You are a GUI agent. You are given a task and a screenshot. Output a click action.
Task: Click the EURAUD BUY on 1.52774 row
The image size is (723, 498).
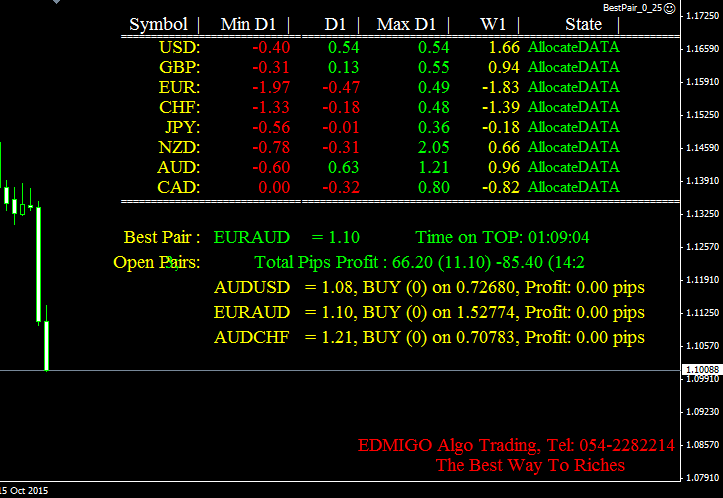[429, 313]
